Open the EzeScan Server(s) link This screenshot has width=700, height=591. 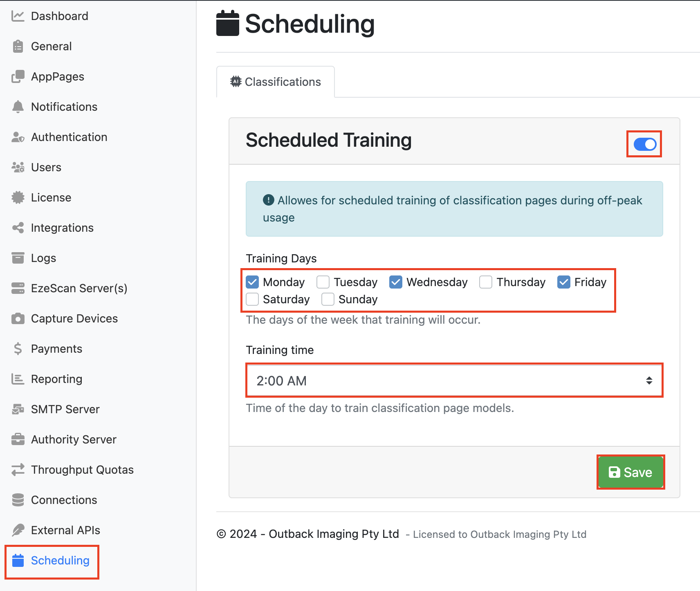tap(79, 288)
